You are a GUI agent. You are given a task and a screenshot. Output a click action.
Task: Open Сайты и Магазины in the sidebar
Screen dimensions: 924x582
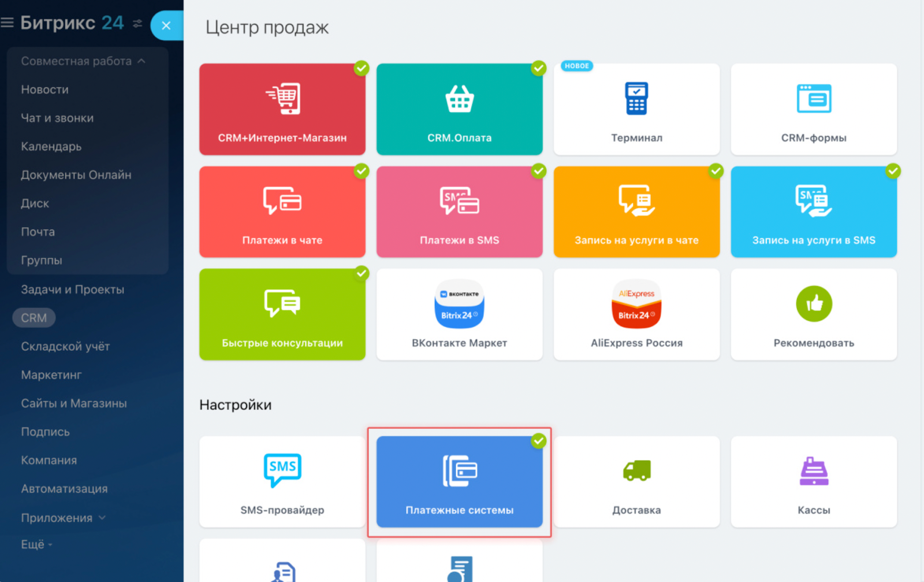[x=74, y=403]
